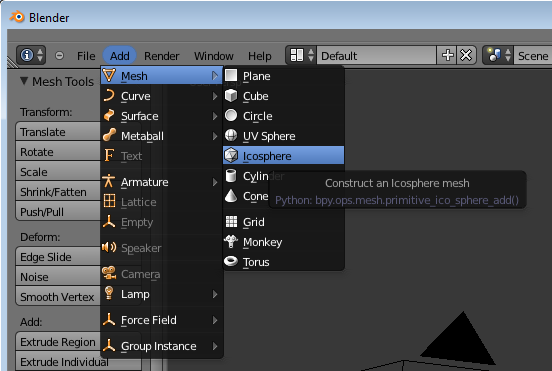Click the Lamp bulb icon
The width and height of the screenshot is (552, 371).
(x=109, y=293)
